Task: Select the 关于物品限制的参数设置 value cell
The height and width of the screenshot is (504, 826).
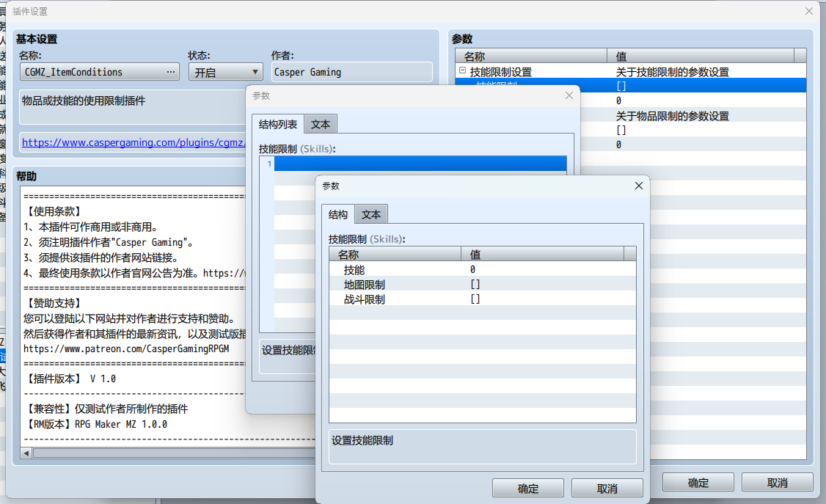Action: (x=672, y=116)
